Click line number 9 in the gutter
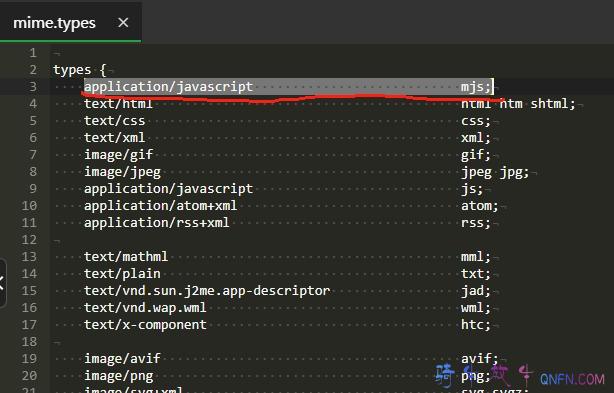 coord(33,189)
